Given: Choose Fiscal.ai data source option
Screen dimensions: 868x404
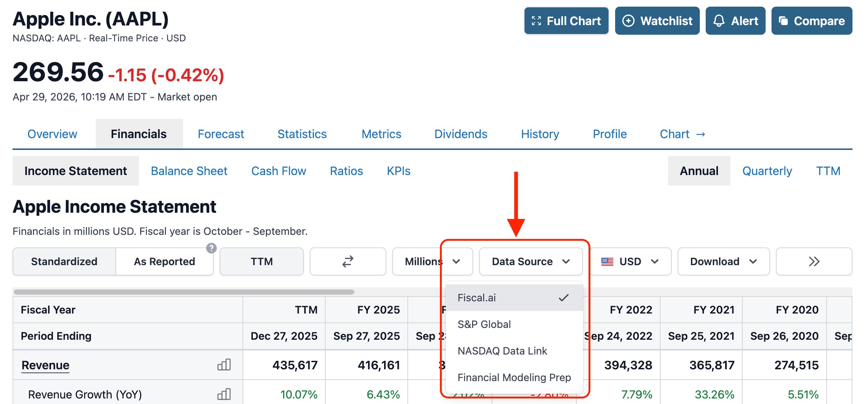Looking at the screenshot, I should 515,298.
